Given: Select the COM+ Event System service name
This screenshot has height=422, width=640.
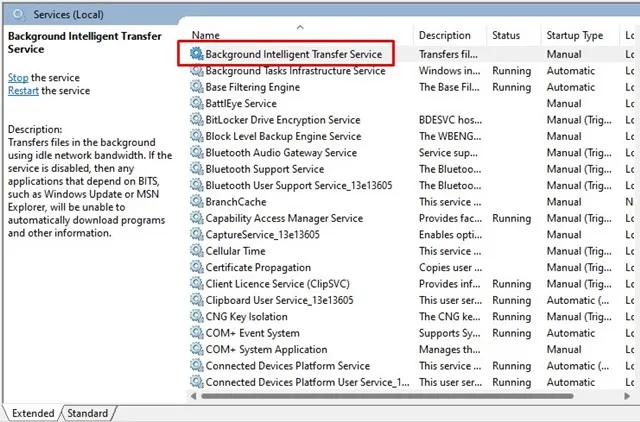Looking at the screenshot, I should 252,333.
